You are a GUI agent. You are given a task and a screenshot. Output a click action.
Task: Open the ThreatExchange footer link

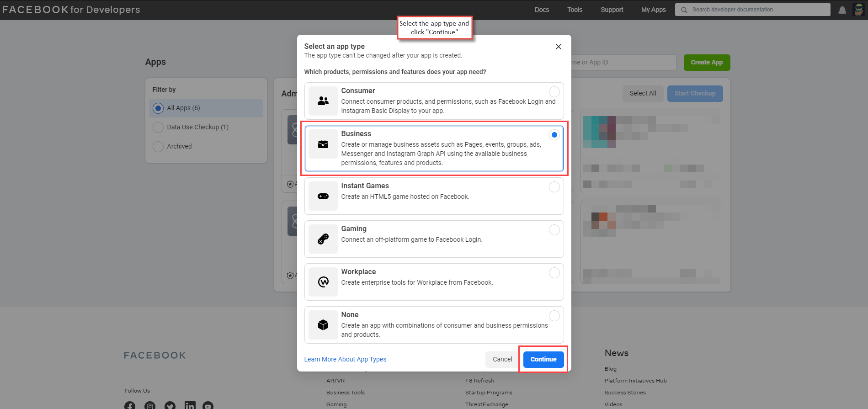point(486,404)
